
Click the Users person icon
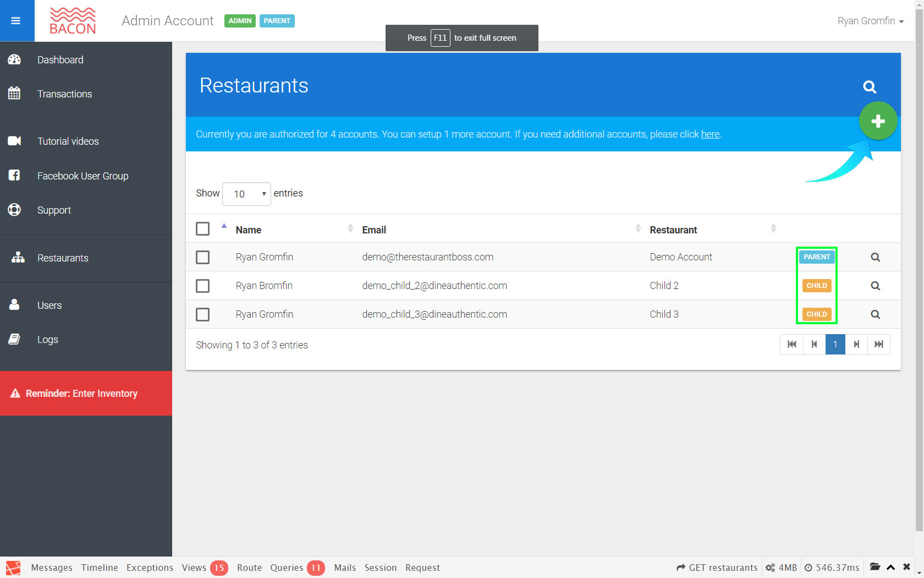[x=14, y=304]
